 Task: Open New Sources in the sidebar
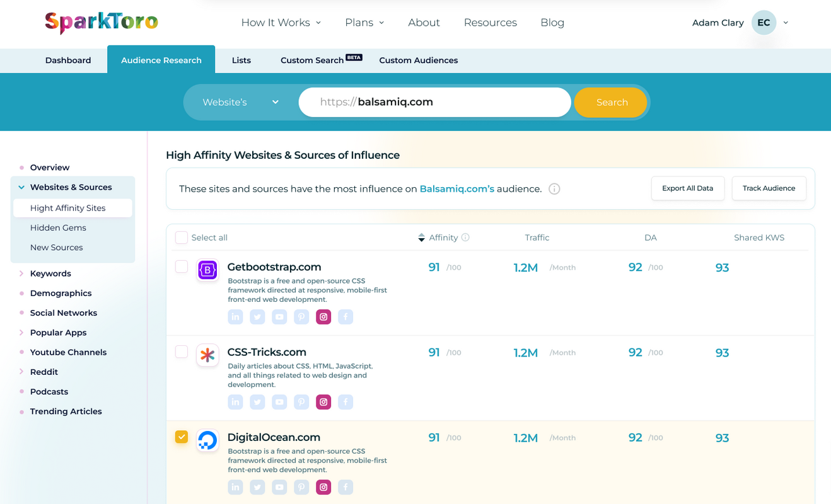coord(57,248)
